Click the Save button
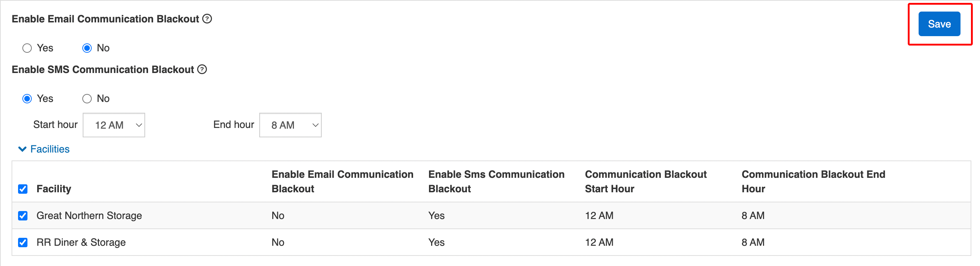 (939, 24)
